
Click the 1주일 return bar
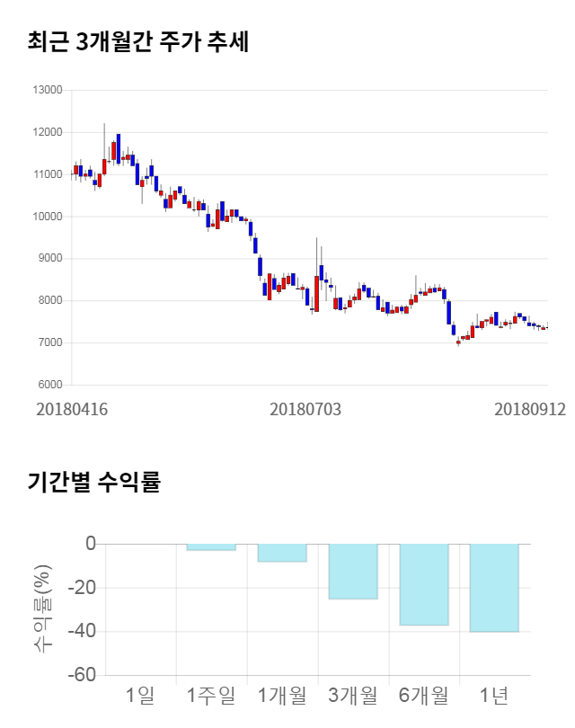(211, 547)
